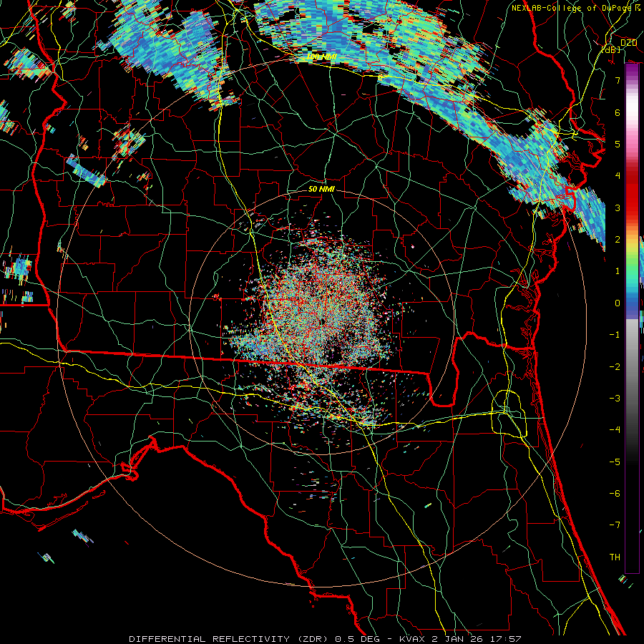
Task: Click the "6" value on the color scale
Action: pyautogui.click(x=618, y=112)
